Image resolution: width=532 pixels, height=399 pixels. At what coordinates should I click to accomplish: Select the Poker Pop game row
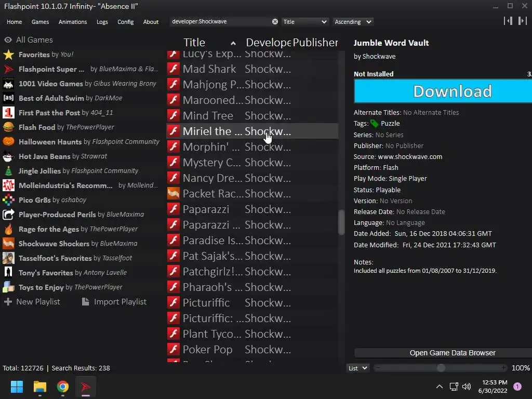[252, 350]
